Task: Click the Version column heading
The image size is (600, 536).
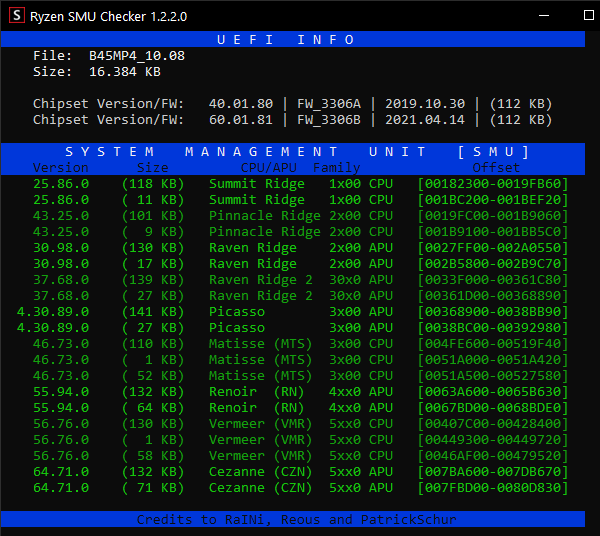Action: click(60, 168)
